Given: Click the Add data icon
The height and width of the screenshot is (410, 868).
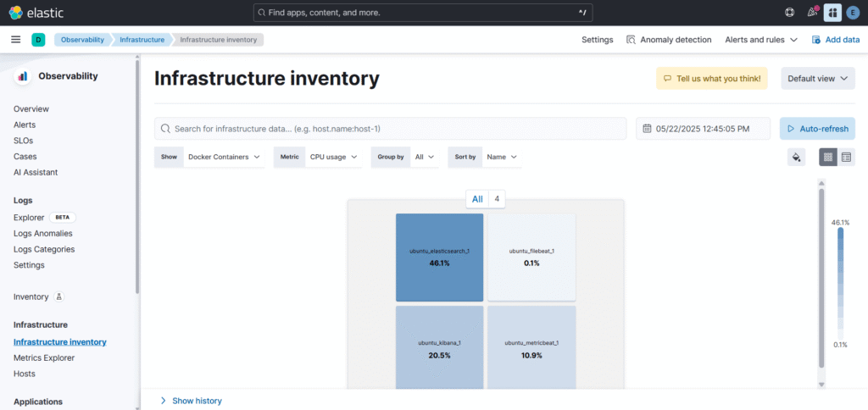Looking at the screenshot, I should (x=816, y=40).
